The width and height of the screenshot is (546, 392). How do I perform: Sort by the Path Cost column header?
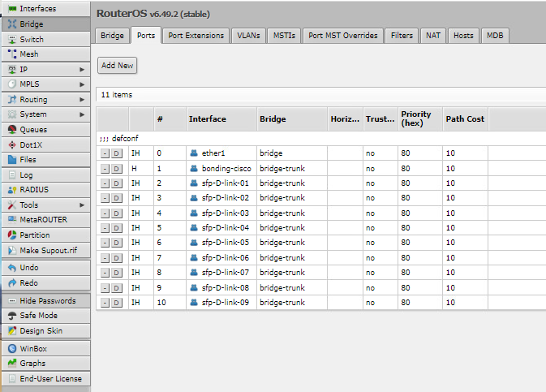click(x=465, y=119)
